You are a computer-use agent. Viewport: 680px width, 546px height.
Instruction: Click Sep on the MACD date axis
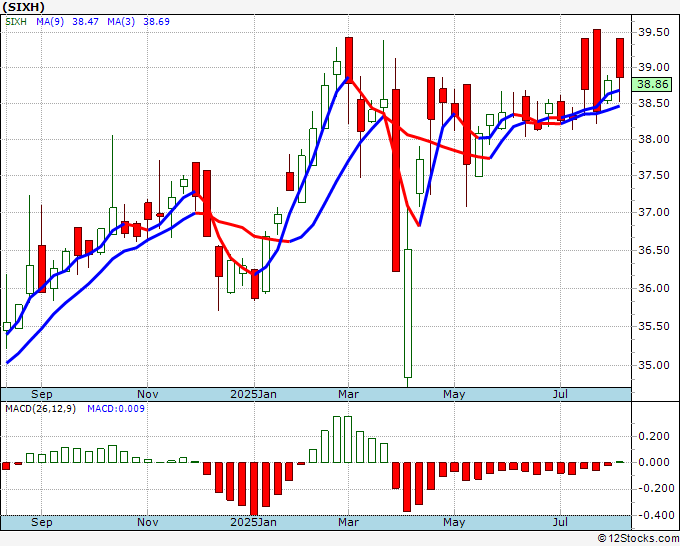coord(42,522)
